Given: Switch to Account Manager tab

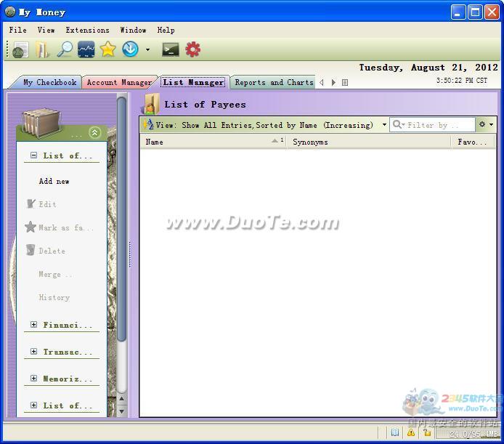Looking at the screenshot, I should pyautogui.click(x=119, y=82).
